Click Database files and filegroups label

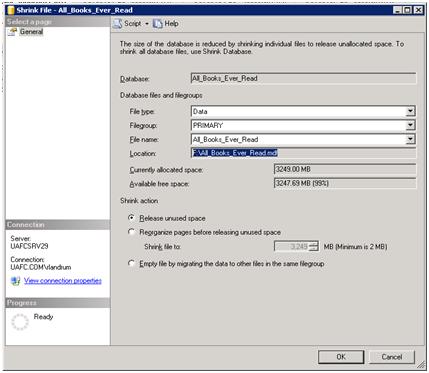[x=161, y=95]
